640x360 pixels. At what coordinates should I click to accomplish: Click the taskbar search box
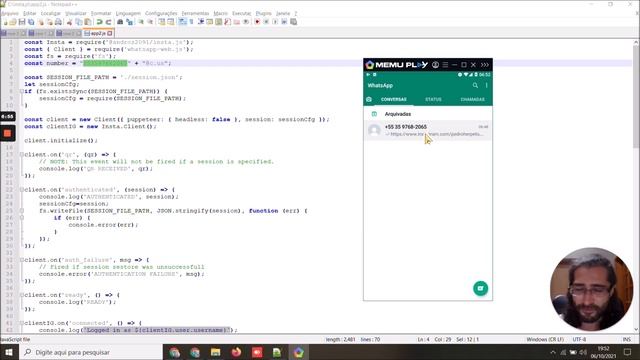coord(91,352)
